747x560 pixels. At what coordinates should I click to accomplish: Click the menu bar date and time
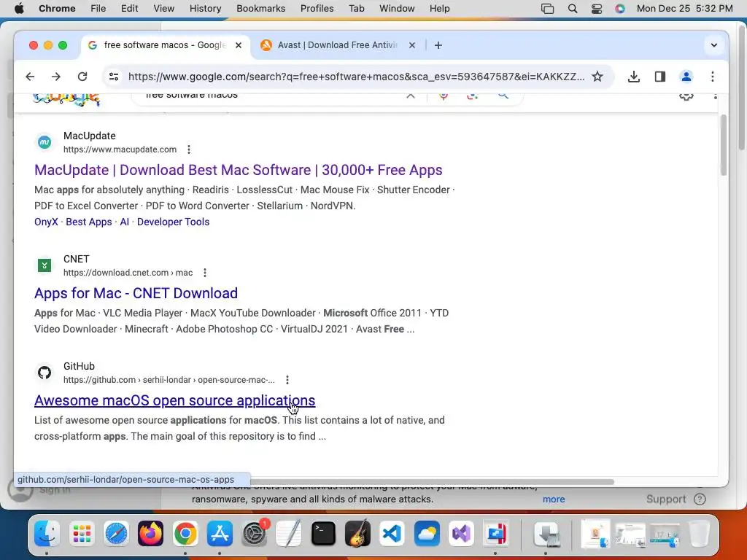[684, 9]
